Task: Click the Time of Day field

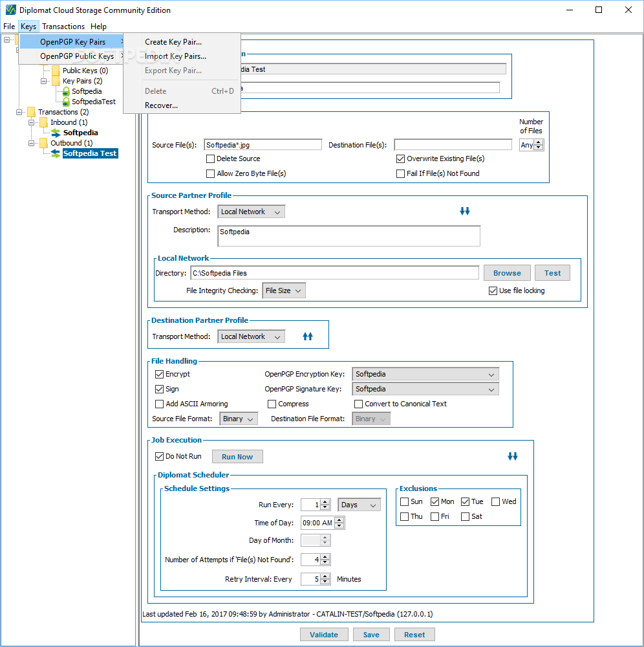Action: (x=317, y=523)
